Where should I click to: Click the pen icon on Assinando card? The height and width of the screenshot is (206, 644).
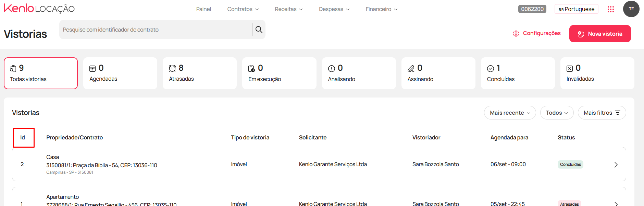pos(411,69)
